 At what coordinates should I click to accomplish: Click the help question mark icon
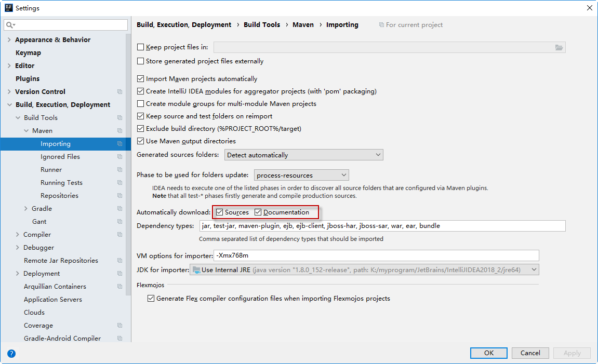click(x=11, y=354)
